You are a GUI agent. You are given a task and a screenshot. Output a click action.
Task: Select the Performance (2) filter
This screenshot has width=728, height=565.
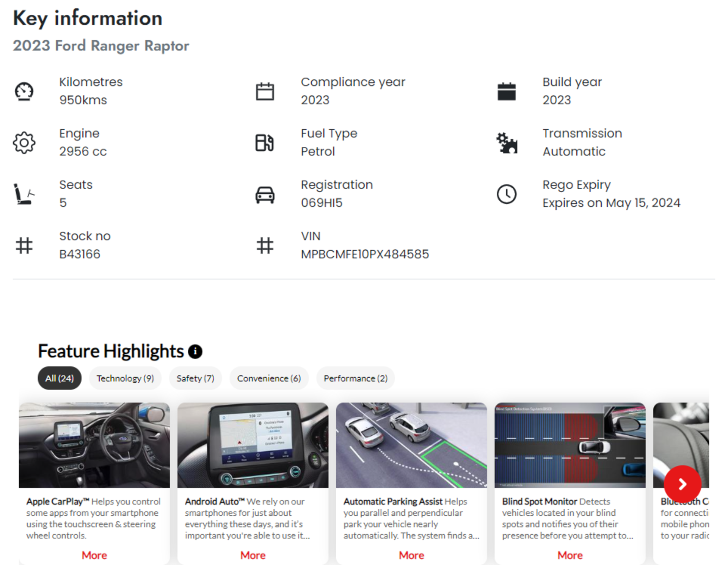[355, 378]
